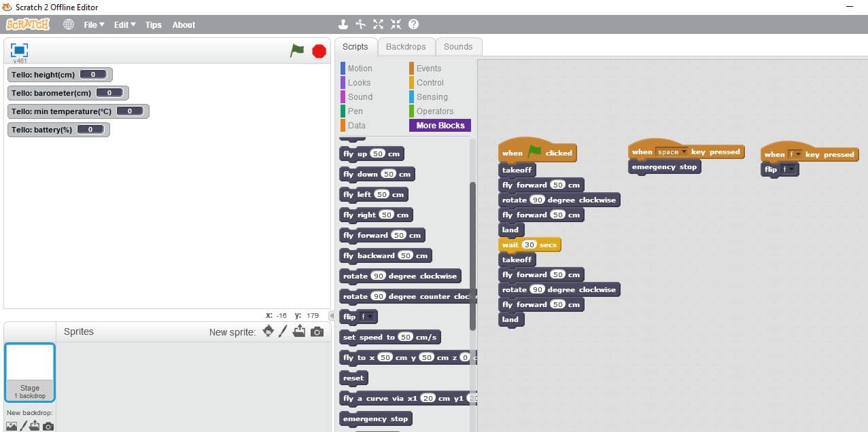868x432 pixels.
Task: Take a new backdrop photo with the camera
Action: point(48,427)
